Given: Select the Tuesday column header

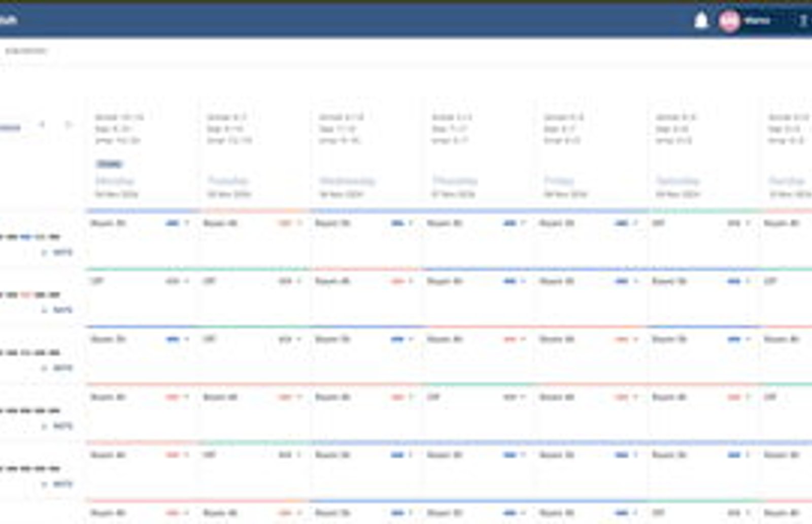Looking at the screenshot, I should (228, 181).
